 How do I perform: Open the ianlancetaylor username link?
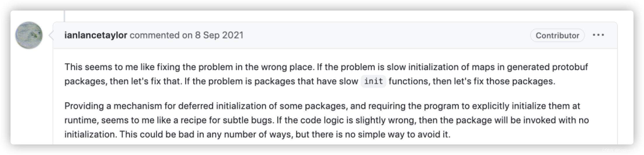click(x=96, y=35)
